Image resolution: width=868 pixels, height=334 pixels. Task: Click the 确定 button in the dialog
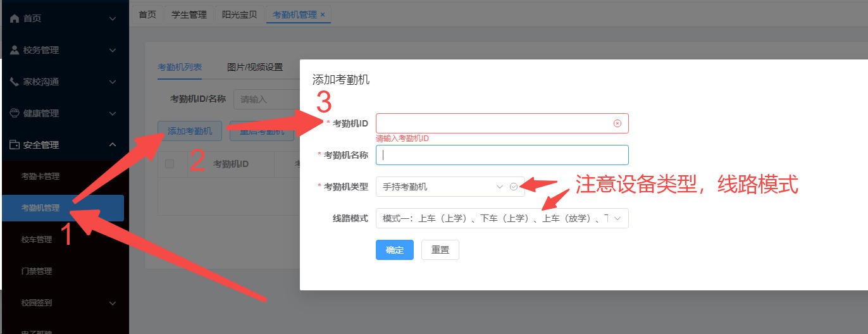(395, 250)
